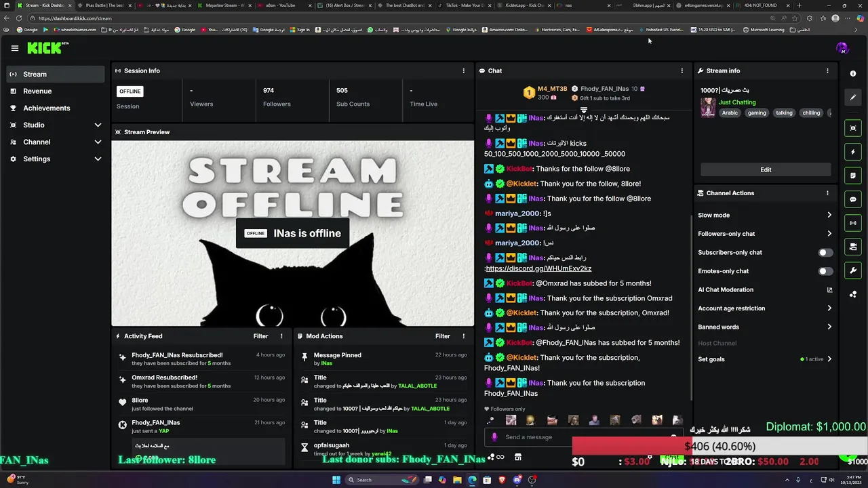Expand the Studio sidebar section
The width and height of the screenshot is (868, 488).
(56, 125)
